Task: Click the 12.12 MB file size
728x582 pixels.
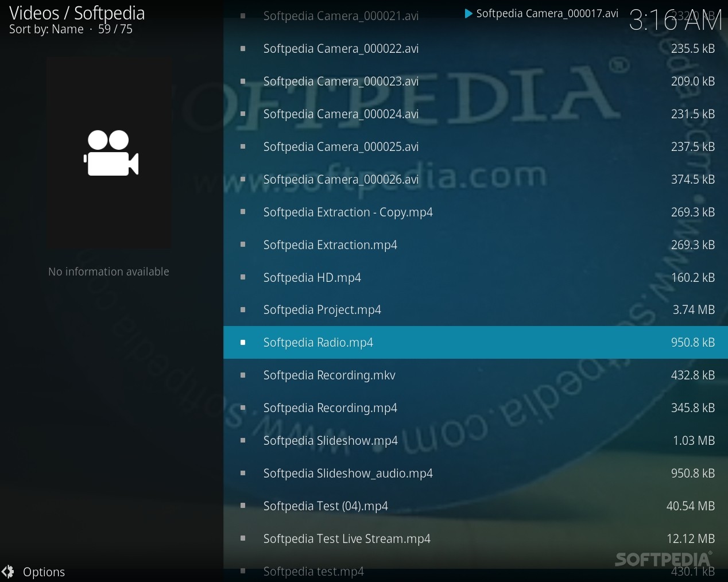Action: (691, 539)
